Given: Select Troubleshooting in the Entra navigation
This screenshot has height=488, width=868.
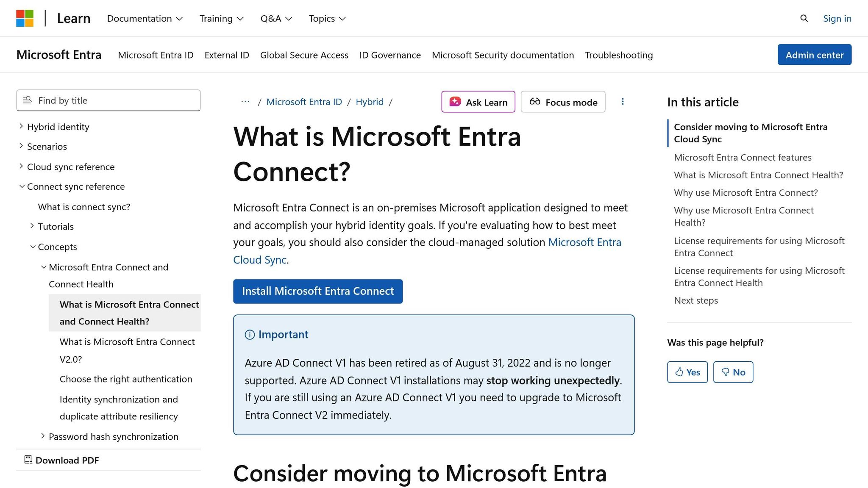Looking at the screenshot, I should (x=619, y=55).
